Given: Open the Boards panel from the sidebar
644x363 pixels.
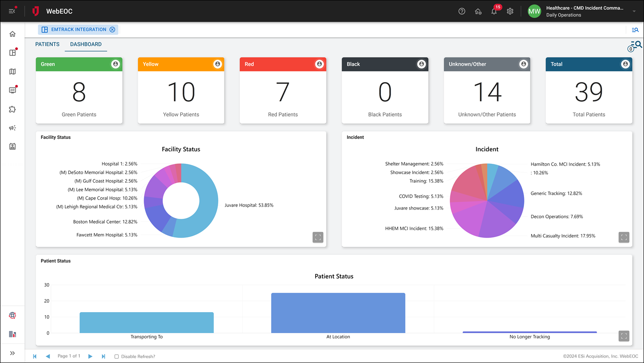Looking at the screenshot, I should pos(12,52).
